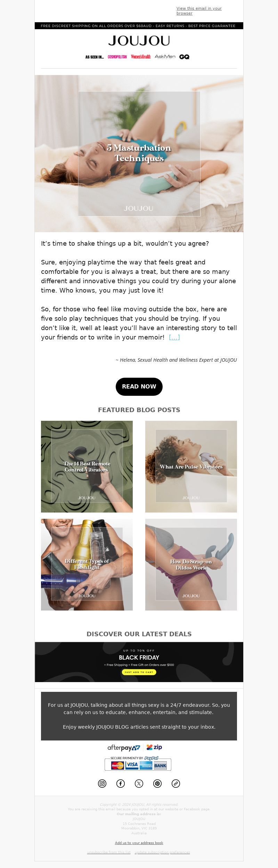Image resolution: width=278 pixels, height=868 pixels.
Task: Click the JOUJOU header logo
Action: coord(139,41)
